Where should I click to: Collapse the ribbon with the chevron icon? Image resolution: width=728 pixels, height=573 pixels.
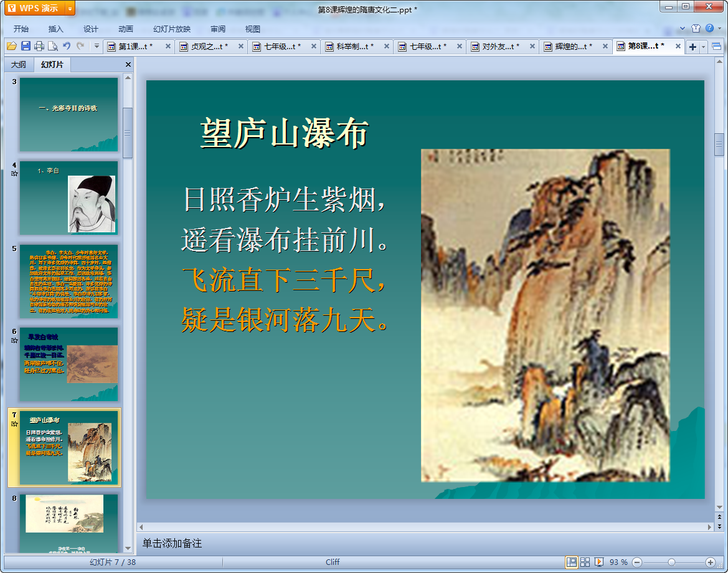pyautogui.click(x=683, y=28)
